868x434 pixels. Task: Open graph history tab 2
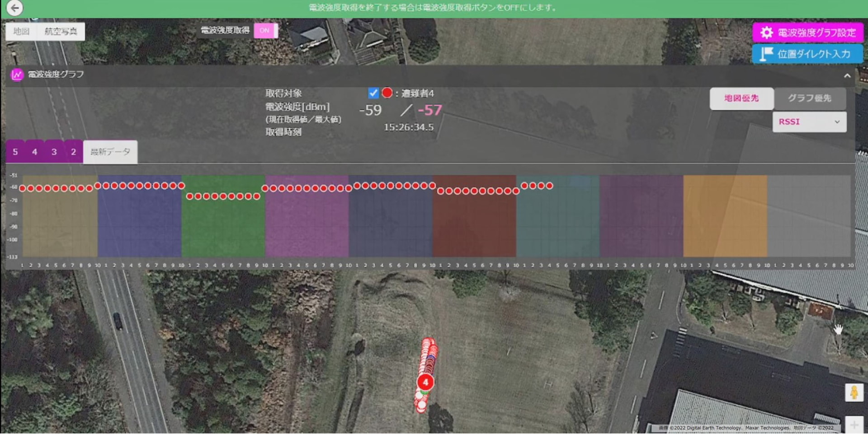73,152
